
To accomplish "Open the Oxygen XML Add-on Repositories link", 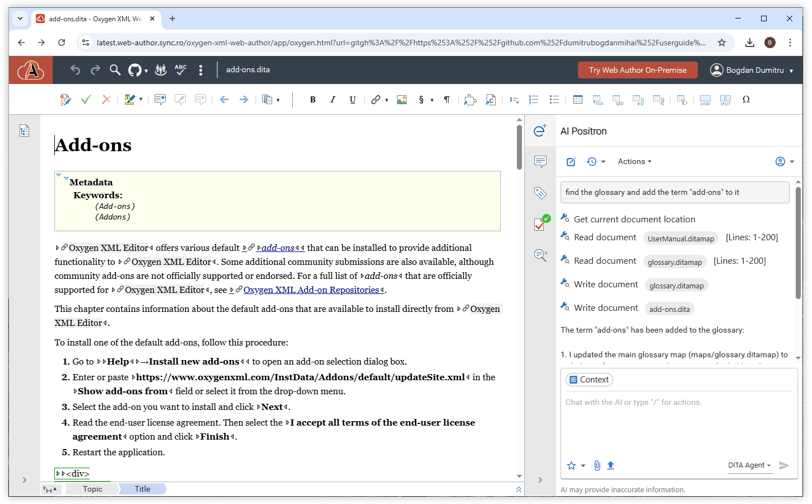I will pyautogui.click(x=311, y=290).
